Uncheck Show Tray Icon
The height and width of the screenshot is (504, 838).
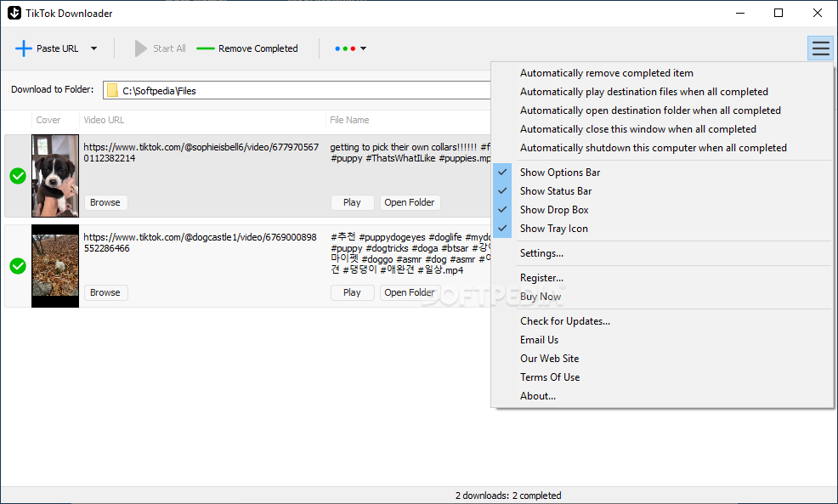(x=662, y=229)
